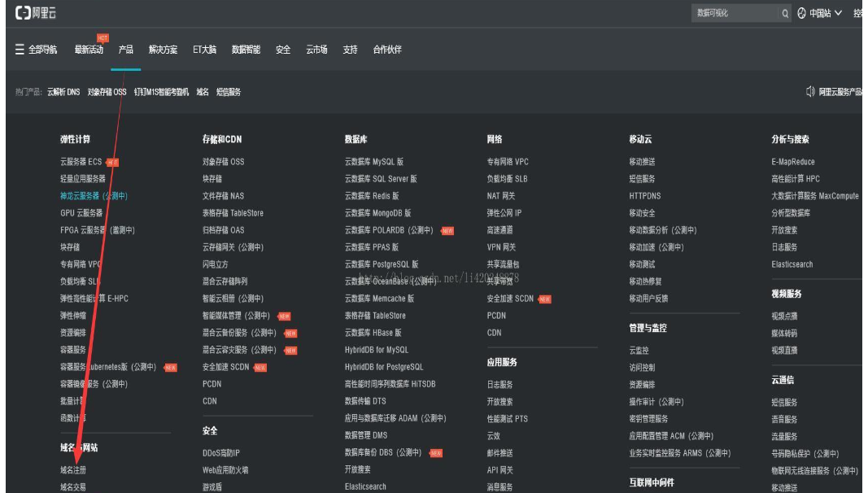Open VPN 网关 link
This screenshot has height=493, width=868.
point(502,247)
